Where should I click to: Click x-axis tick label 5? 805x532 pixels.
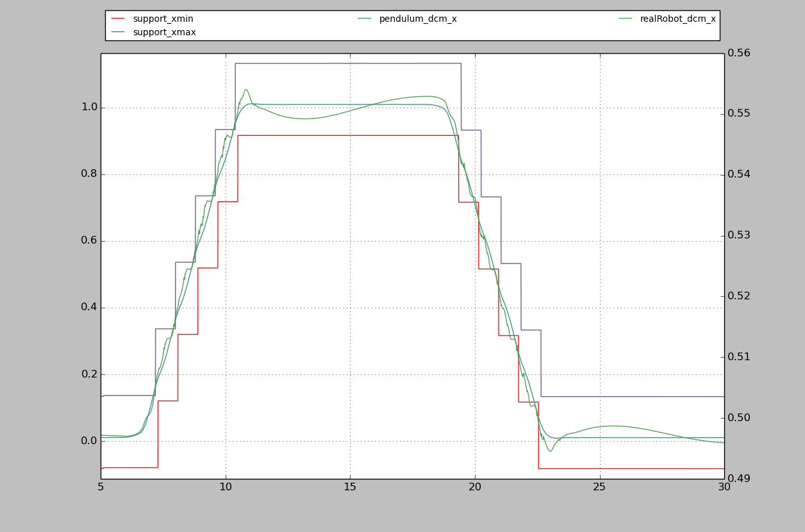101,487
